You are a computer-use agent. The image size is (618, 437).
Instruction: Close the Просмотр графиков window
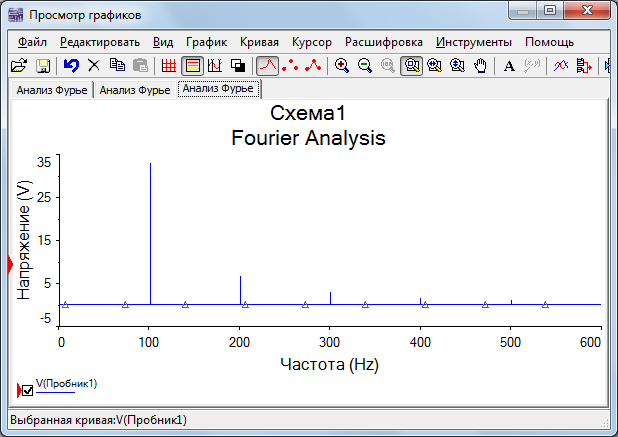[x=587, y=10]
